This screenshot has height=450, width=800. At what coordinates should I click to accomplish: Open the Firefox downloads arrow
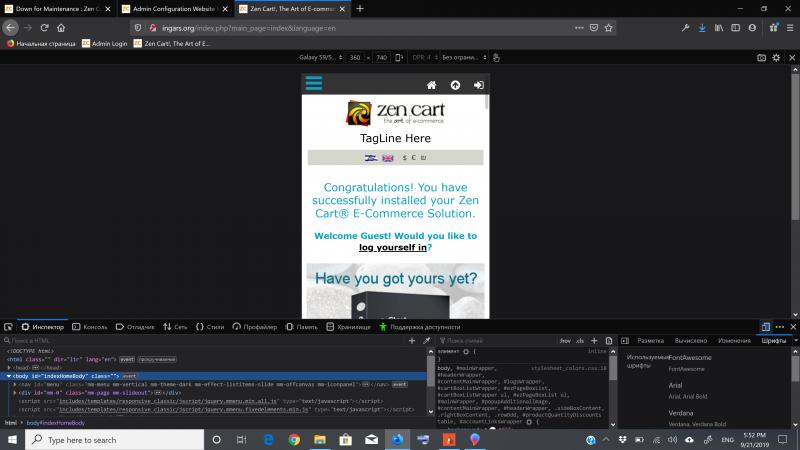[702, 28]
